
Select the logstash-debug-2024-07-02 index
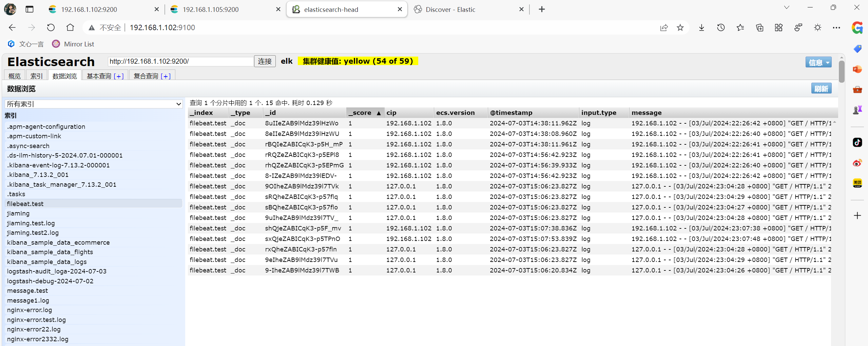click(x=94, y=281)
